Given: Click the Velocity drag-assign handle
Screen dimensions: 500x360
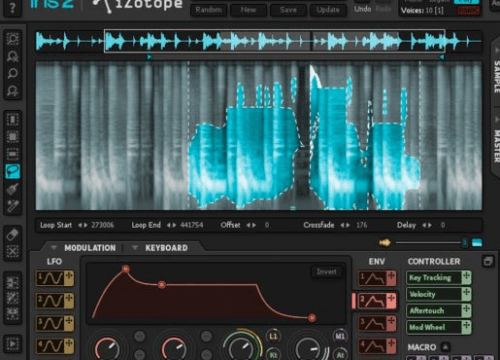Looking at the screenshot, I should pos(466,294).
